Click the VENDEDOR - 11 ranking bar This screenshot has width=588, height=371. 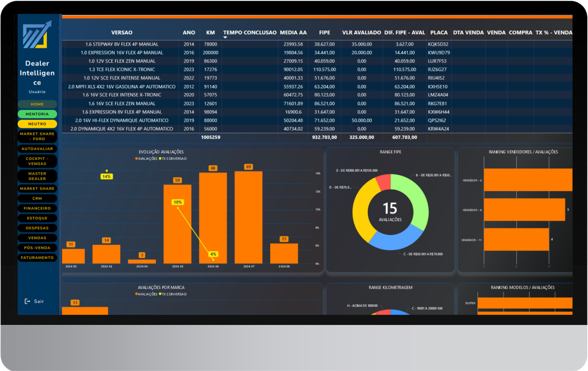516,239
